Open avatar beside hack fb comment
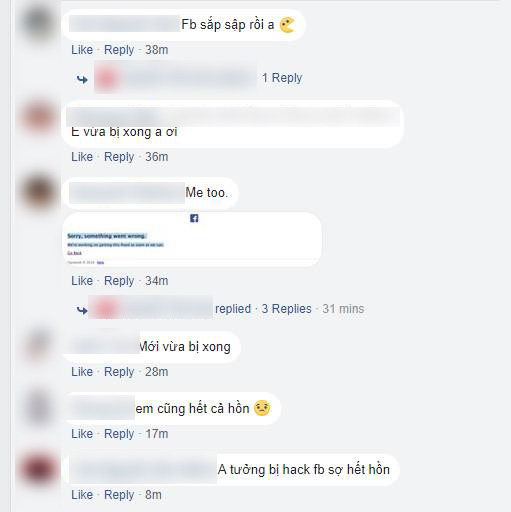The image size is (511, 512). point(39,469)
